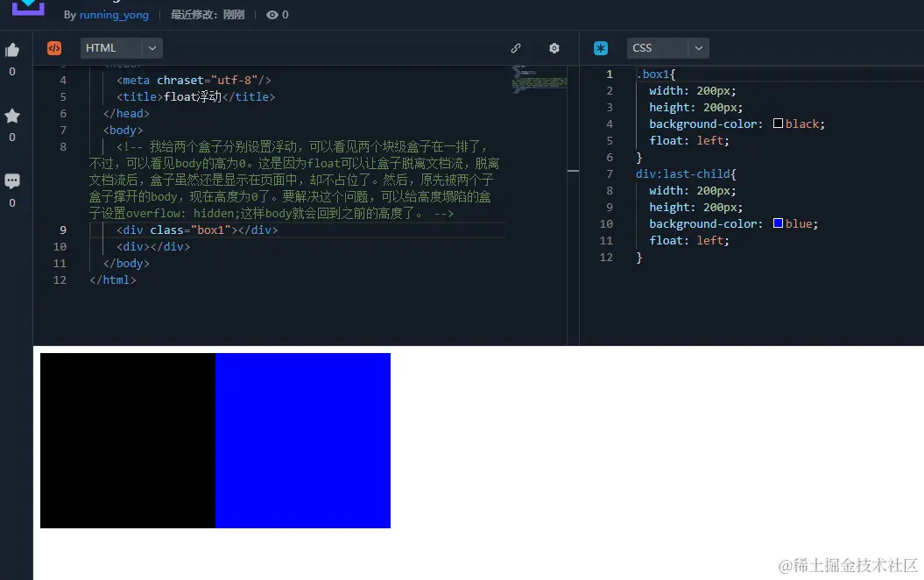Click the </body> closing tag line
The width and height of the screenshot is (924, 580).
point(126,264)
